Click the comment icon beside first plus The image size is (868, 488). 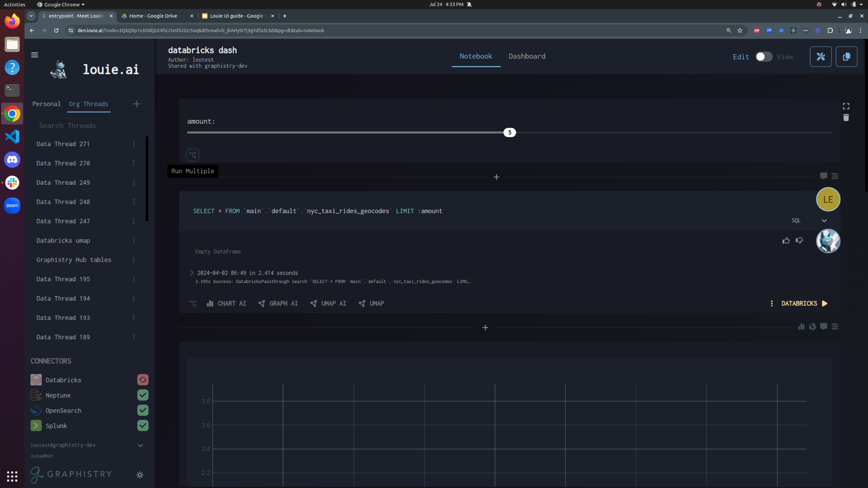pyautogui.click(x=823, y=176)
